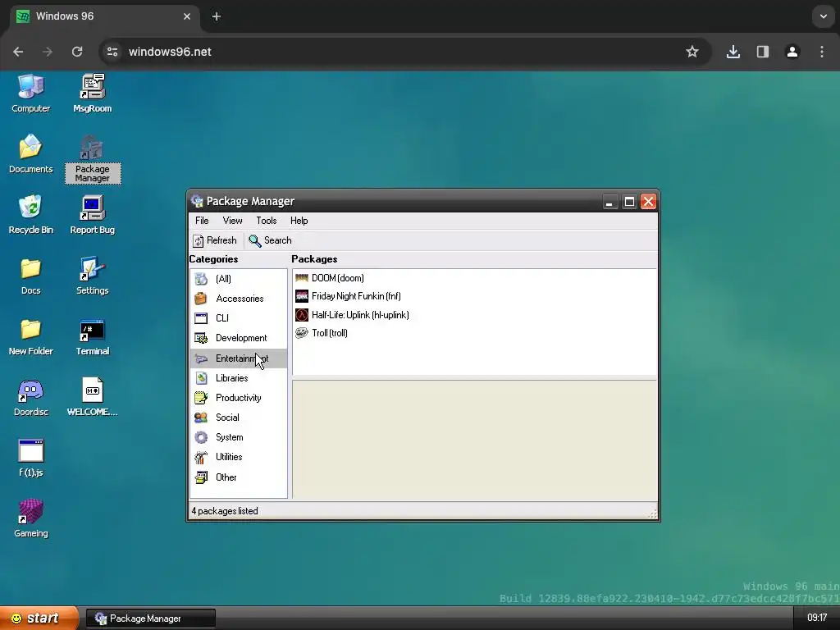Image resolution: width=840 pixels, height=630 pixels.
Task: Select the Documents desktop folder icon
Action: coord(30,153)
